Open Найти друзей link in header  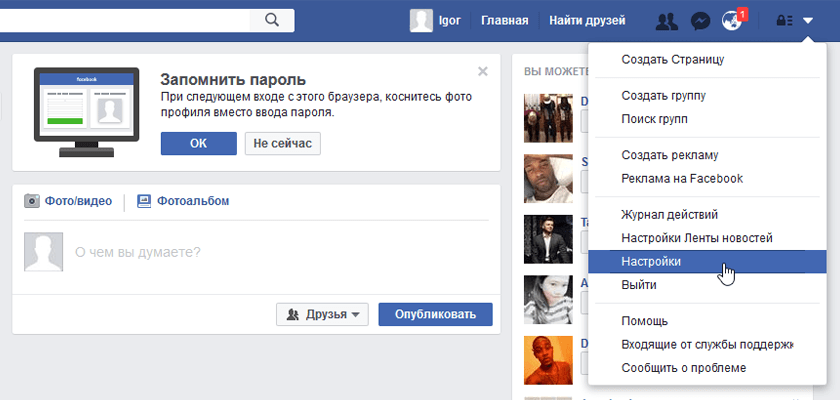(x=587, y=21)
